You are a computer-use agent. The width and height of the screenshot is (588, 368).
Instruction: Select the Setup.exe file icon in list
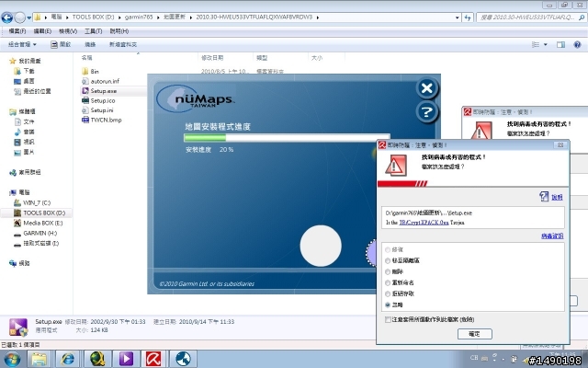(85, 91)
